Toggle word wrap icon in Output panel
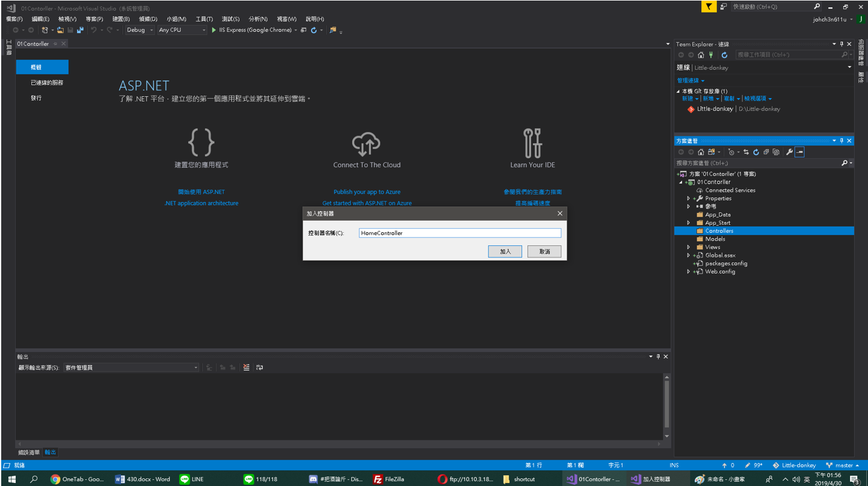Viewport: 868px width, 486px height. (259, 368)
